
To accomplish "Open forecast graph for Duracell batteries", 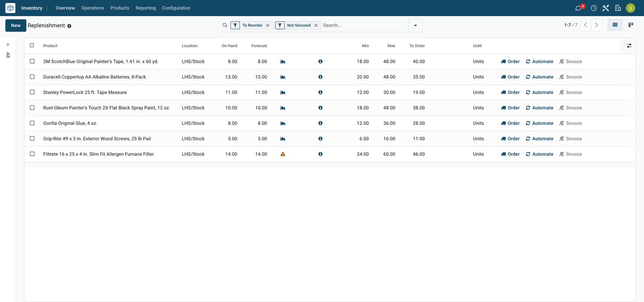I will coord(283,77).
